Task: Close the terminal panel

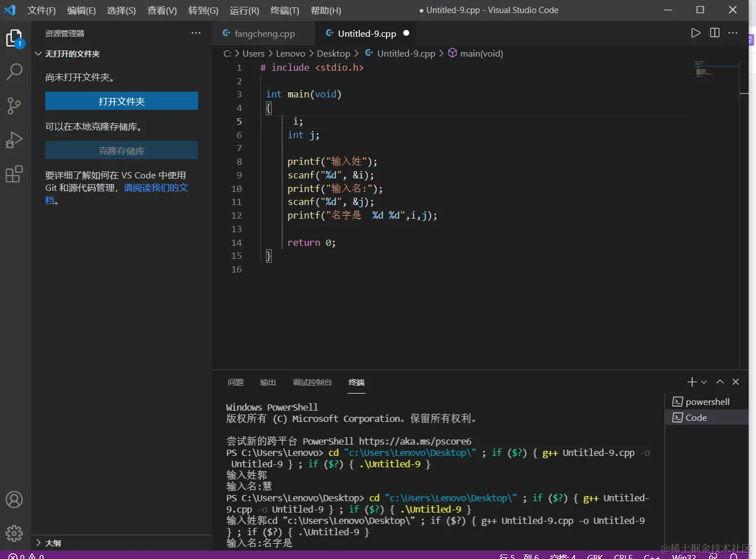Action: point(736,382)
